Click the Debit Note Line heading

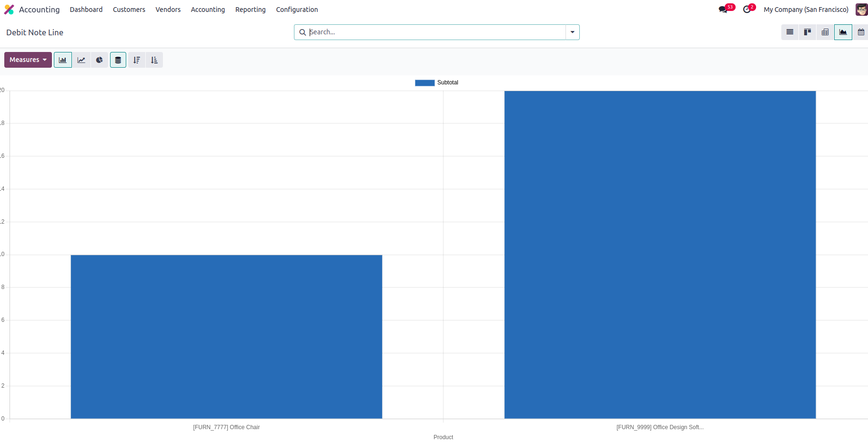point(35,32)
